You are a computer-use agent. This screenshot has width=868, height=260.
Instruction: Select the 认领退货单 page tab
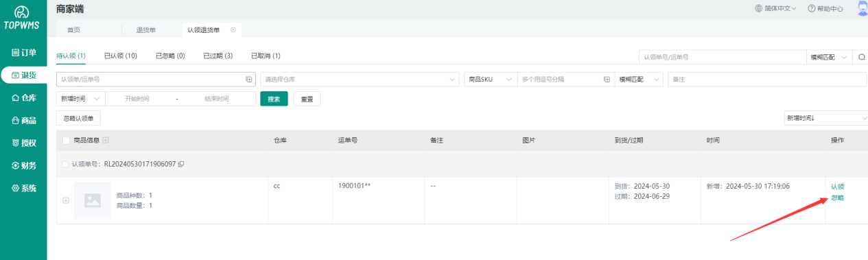[204, 30]
